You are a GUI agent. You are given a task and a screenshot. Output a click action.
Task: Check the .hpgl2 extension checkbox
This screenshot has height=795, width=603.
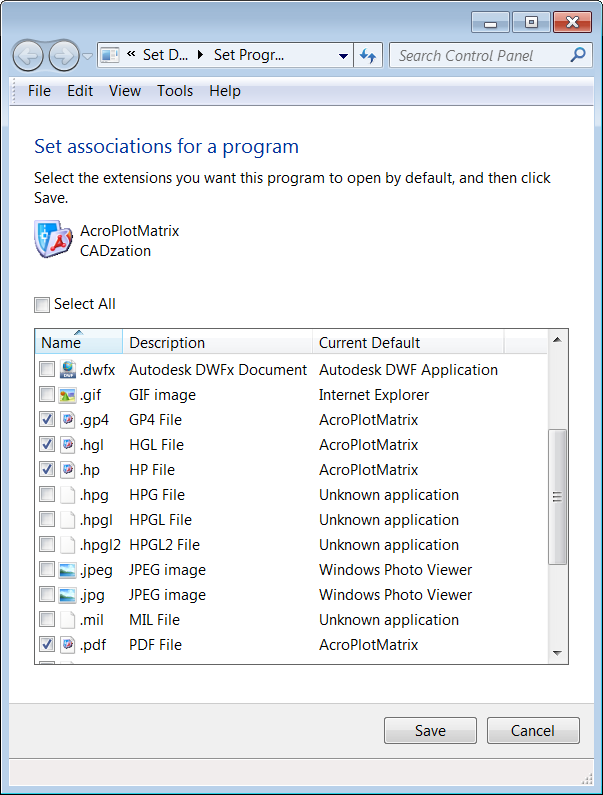[x=47, y=544]
